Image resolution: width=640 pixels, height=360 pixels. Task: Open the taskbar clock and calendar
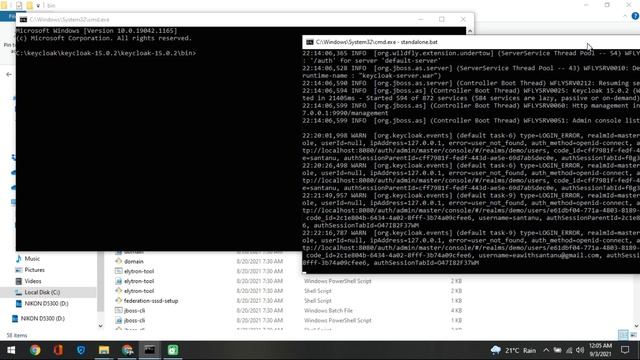tap(600, 350)
